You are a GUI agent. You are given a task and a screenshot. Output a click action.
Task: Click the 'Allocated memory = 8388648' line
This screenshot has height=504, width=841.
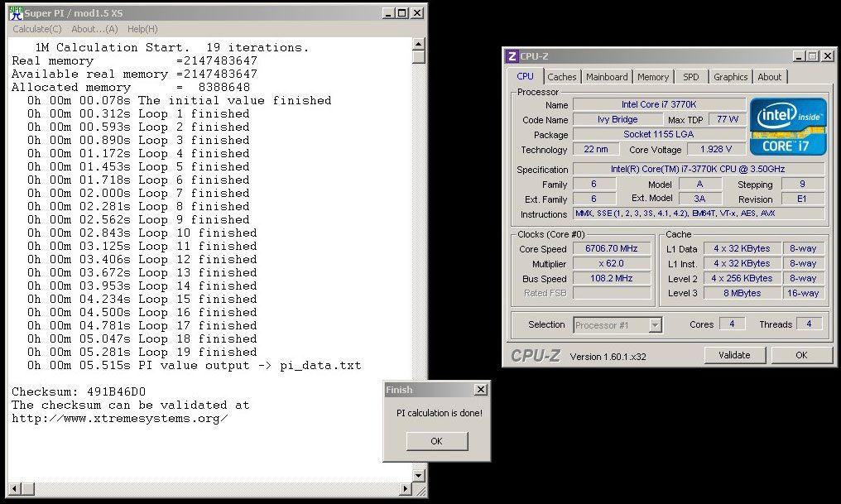131,88
